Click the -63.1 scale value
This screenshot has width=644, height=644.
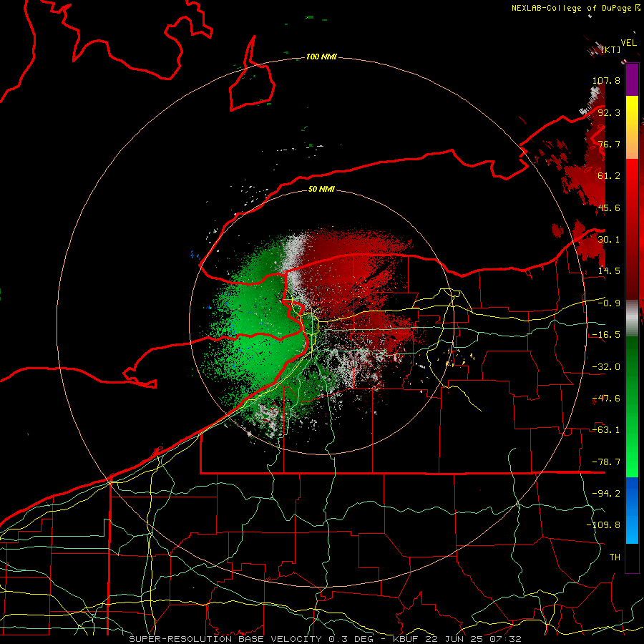(606, 430)
